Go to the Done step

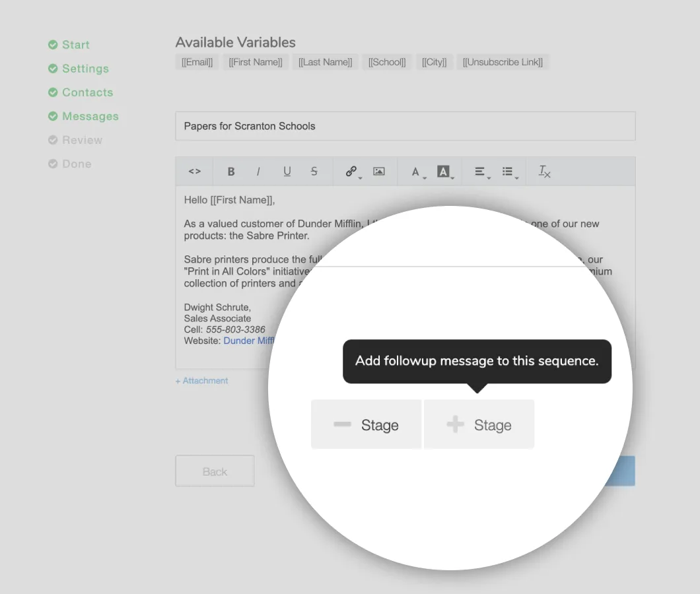click(69, 164)
